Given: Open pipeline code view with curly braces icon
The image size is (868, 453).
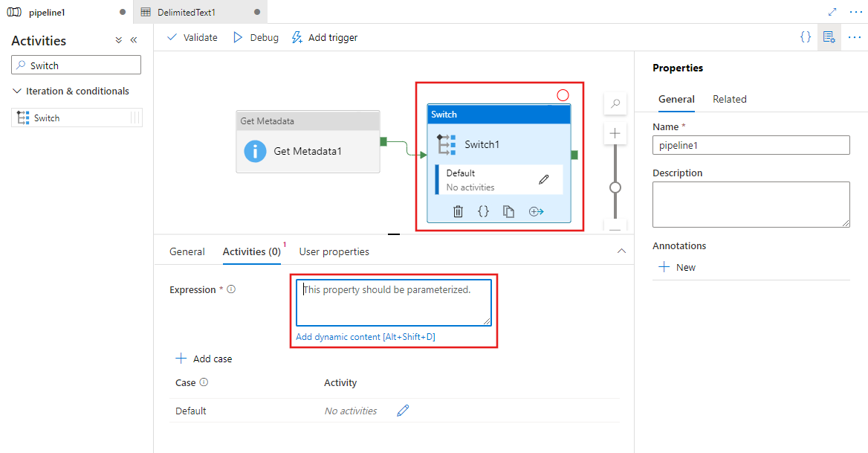Looking at the screenshot, I should click(806, 36).
